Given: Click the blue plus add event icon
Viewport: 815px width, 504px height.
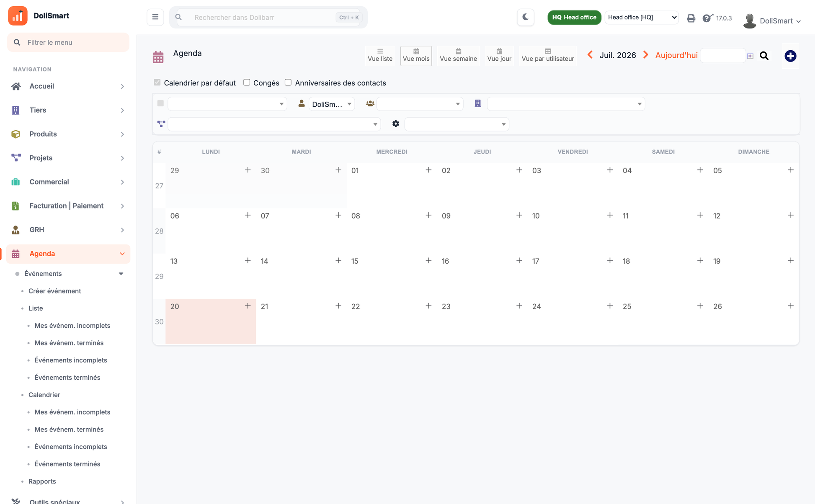Looking at the screenshot, I should tap(790, 56).
